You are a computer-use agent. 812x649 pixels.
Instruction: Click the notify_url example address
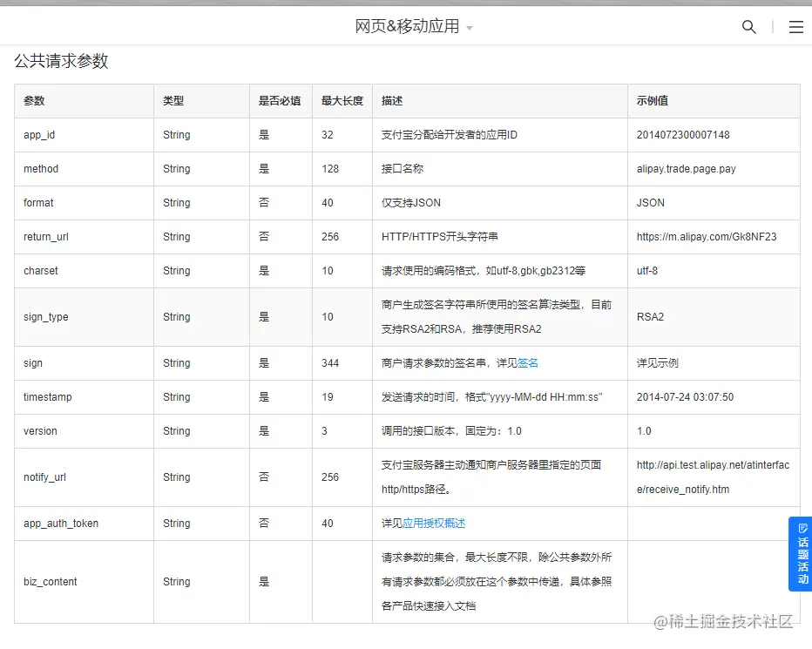713,477
